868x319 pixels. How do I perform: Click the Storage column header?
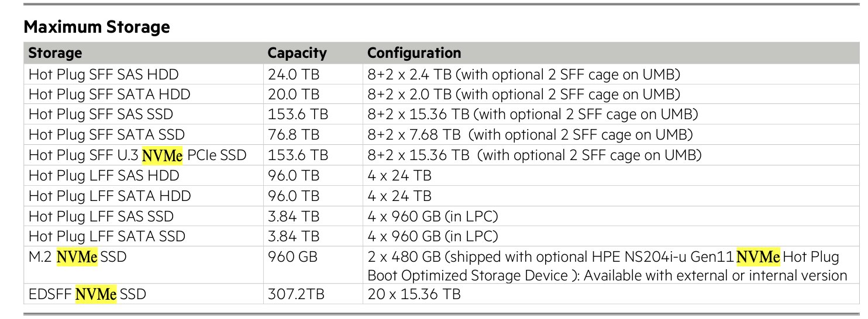pyautogui.click(x=55, y=53)
